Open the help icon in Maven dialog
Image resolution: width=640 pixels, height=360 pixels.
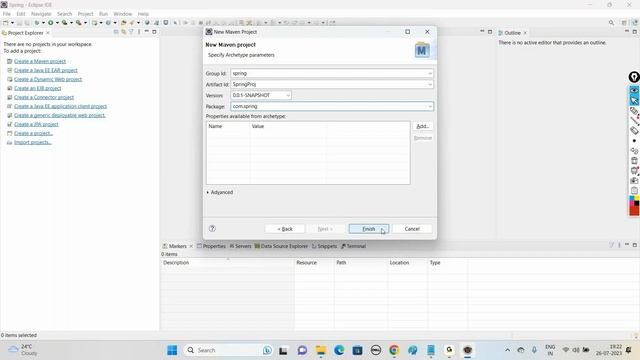pyautogui.click(x=212, y=229)
